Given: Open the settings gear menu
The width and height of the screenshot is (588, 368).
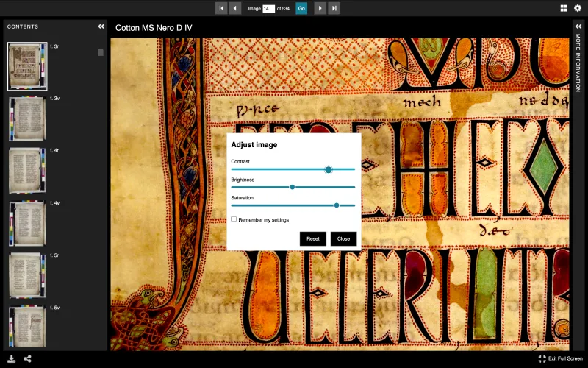Looking at the screenshot, I should coord(578,8).
